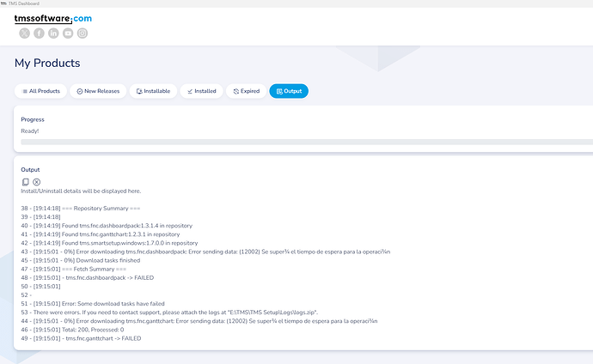
Task: Click log line 51 'Some download tasks have failed'
Action: (x=93, y=304)
